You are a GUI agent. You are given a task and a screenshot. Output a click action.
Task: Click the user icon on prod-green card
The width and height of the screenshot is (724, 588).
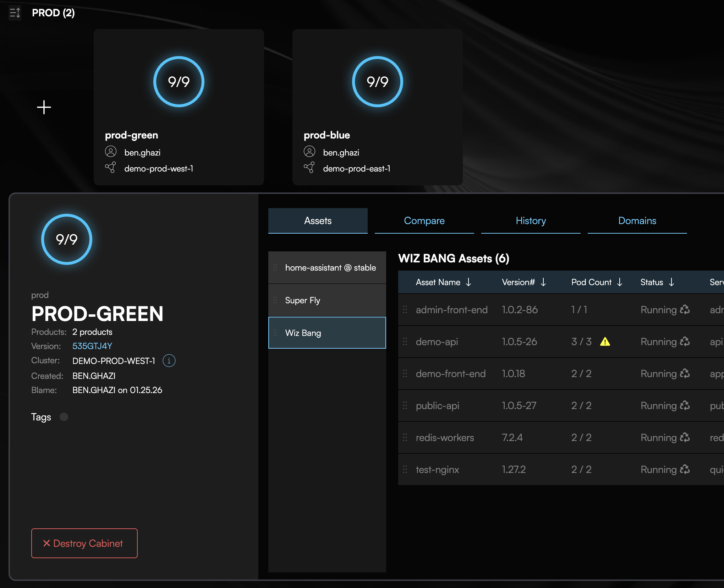(x=111, y=152)
